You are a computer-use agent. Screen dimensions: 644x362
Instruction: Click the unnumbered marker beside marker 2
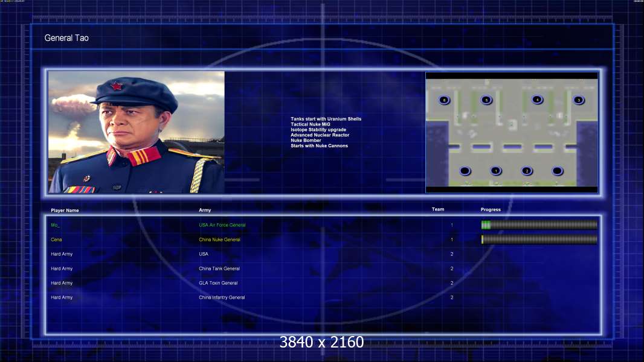(x=558, y=171)
